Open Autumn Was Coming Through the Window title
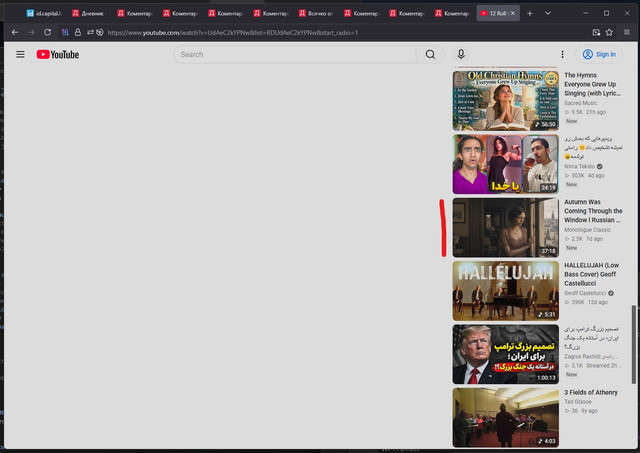Image resolution: width=640 pixels, height=453 pixels. coord(593,211)
